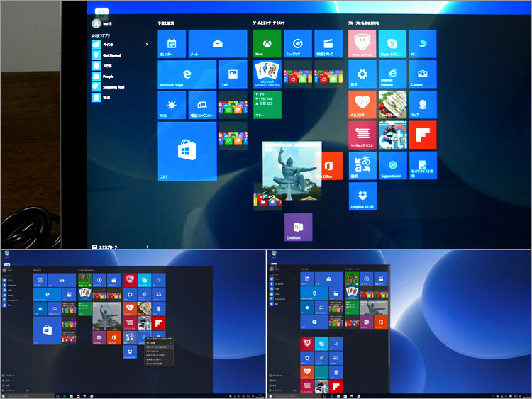Open the McAfee shield tile in top photo
Screen dimensions: 532x399
(x=362, y=44)
